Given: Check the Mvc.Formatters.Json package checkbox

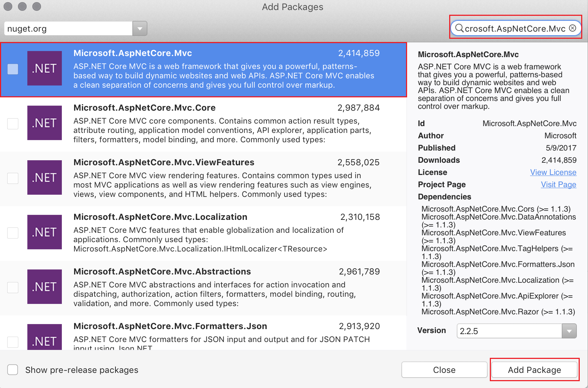Looking at the screenshot, I should coord(13,342).
